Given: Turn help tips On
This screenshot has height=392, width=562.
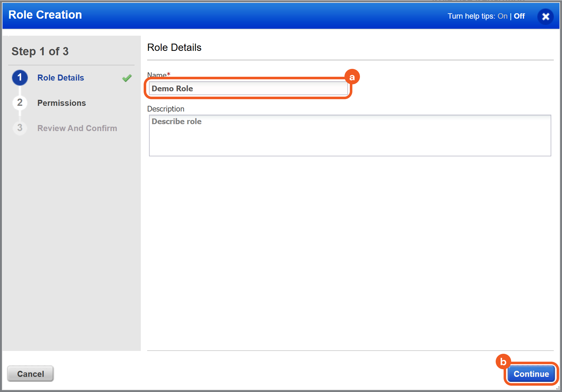Looking at the screenshot, I should pos(502,16).
